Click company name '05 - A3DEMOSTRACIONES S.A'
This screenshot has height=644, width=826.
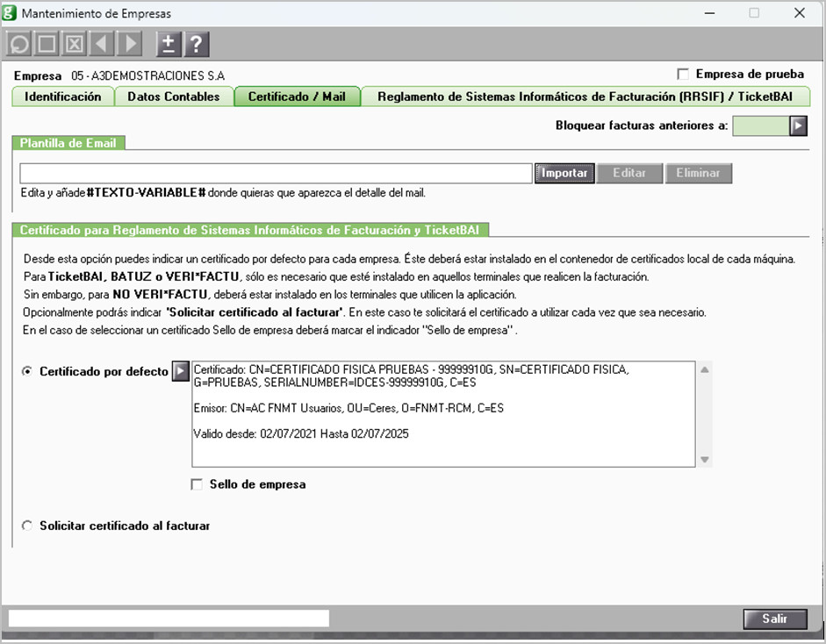pos(148,75)
